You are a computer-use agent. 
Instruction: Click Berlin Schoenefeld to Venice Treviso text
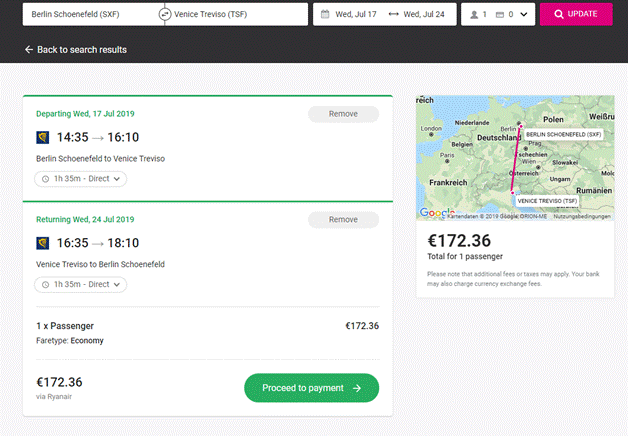pos(101,159)
